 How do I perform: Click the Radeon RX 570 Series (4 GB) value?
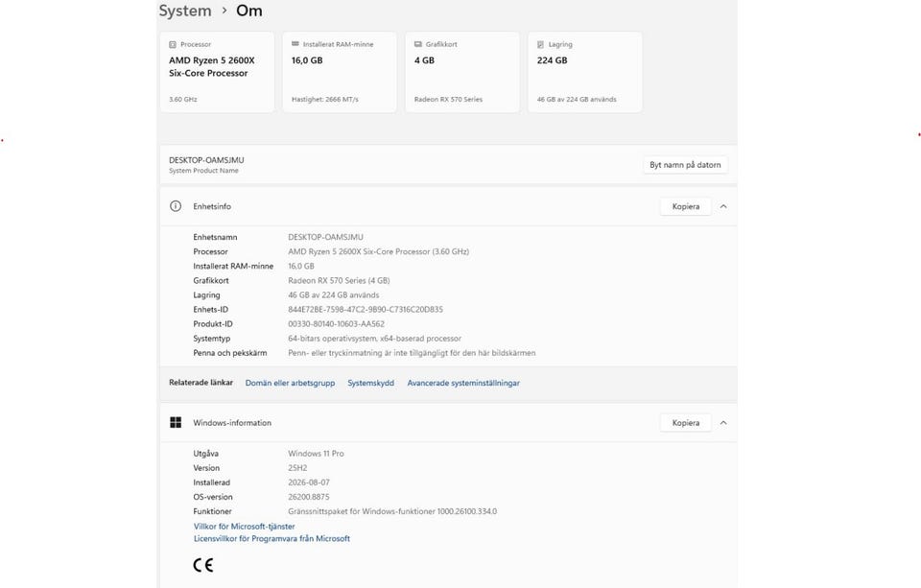pos(339,281)
